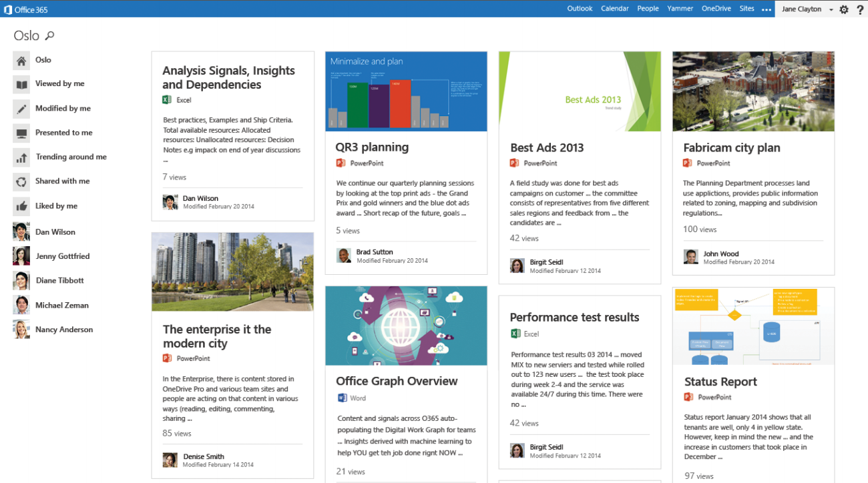This screenshot has width=868, height=483.
Task: Open Outlook from the top navigation
Action: click(580, 9)
